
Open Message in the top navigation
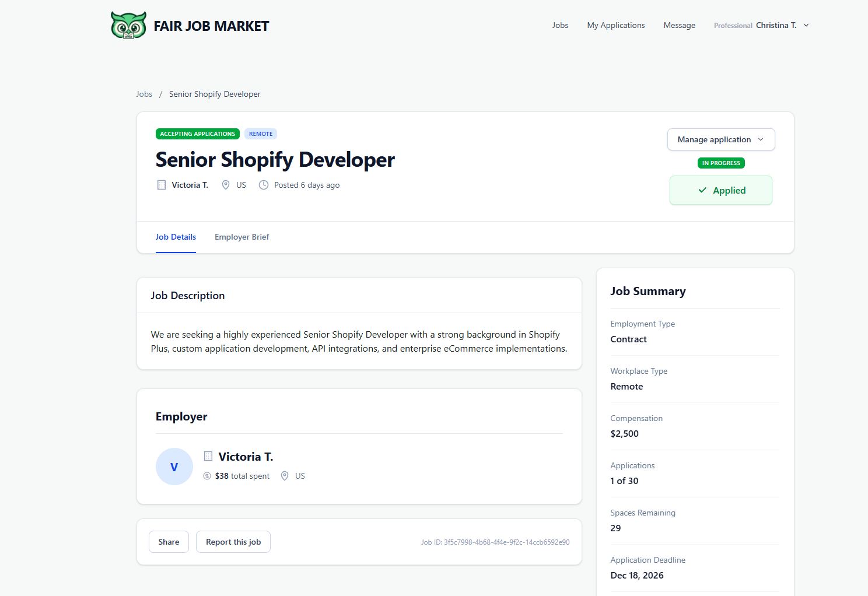680,25
